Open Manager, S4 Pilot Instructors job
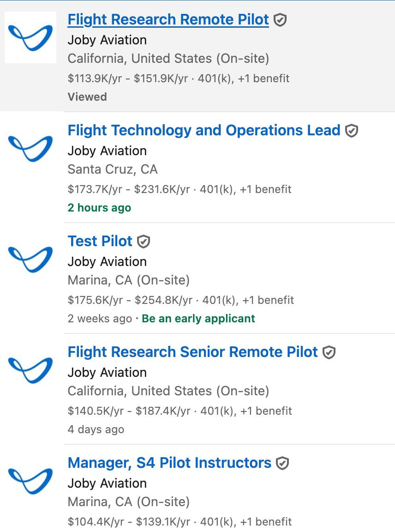395x532 pixels. click(169, 463)
